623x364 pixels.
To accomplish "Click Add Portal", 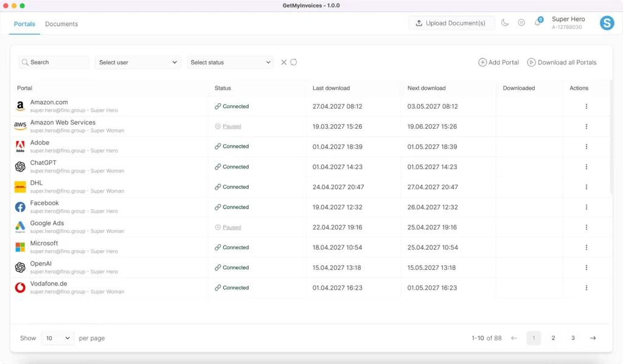I will pyautogui.click(x=499, y=63).
